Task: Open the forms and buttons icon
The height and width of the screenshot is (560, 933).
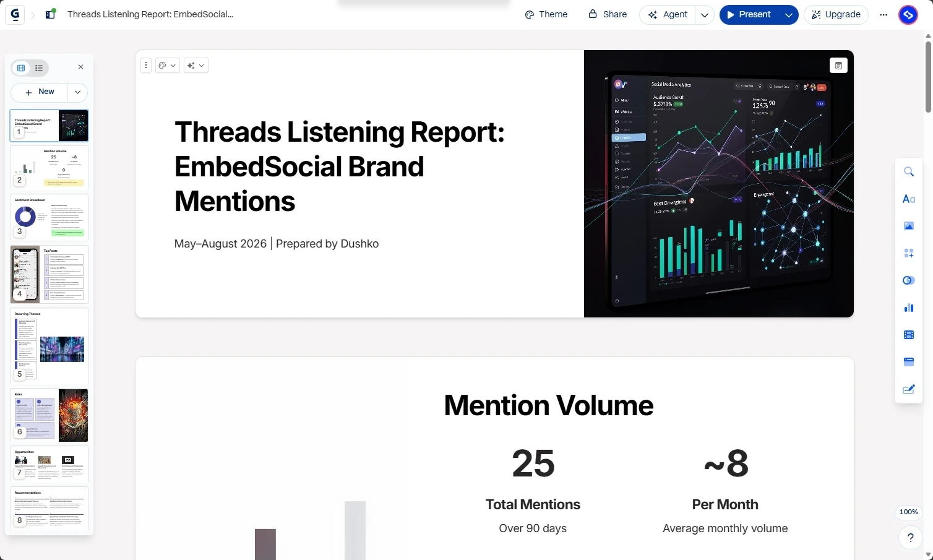Action: (909, 389)
